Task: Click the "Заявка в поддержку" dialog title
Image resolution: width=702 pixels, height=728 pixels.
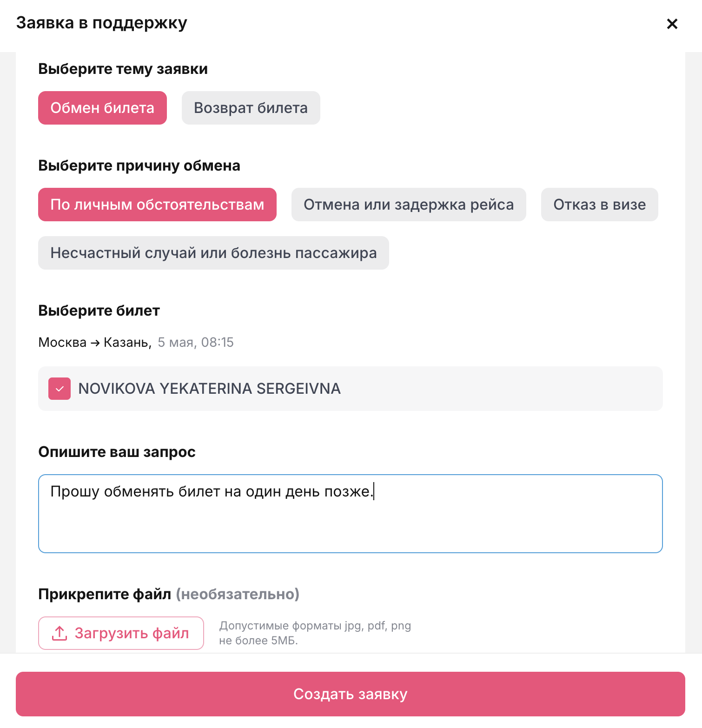Action: (101, 23)
